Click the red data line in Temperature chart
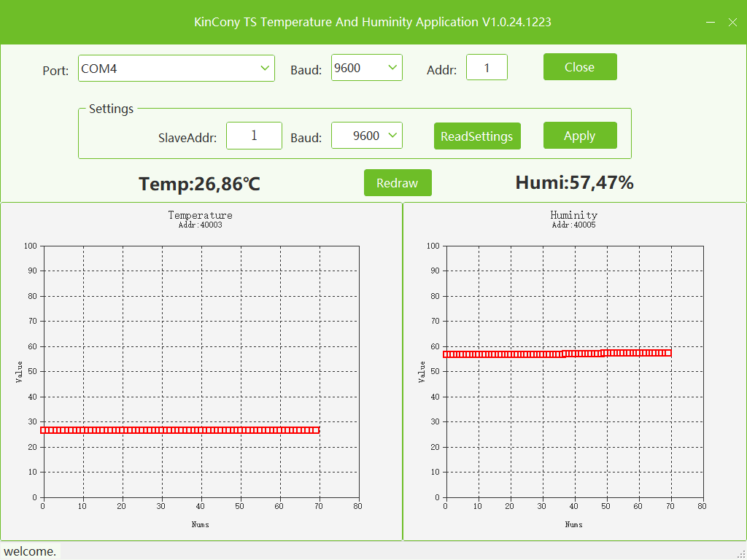Screen dimensions: 747x560 click(179, 430)
